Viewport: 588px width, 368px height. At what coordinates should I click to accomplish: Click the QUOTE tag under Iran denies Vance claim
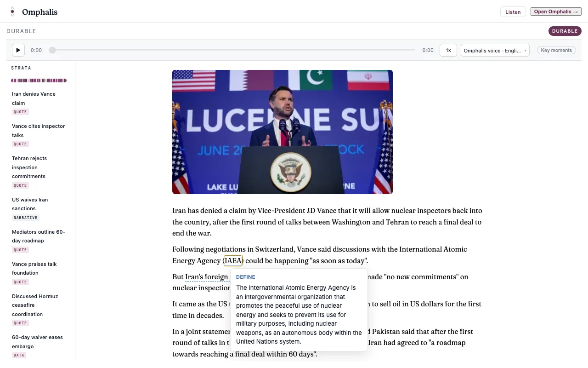pyautogui.click(x=20, y=112)
